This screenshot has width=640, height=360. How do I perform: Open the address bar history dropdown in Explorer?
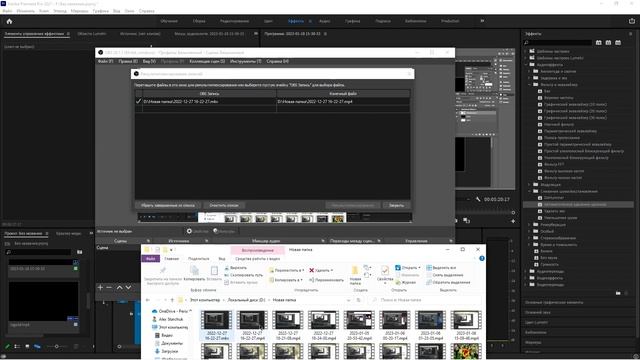tap(348, 300)
